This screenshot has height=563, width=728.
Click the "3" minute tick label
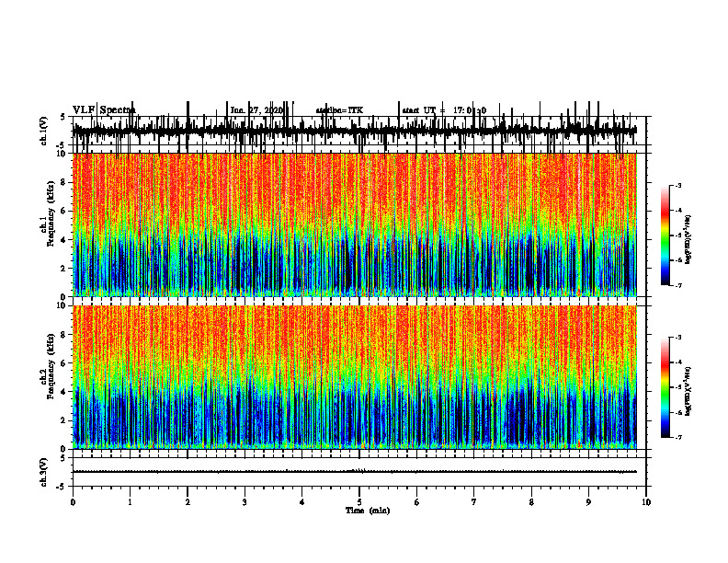tap(245, 502)
